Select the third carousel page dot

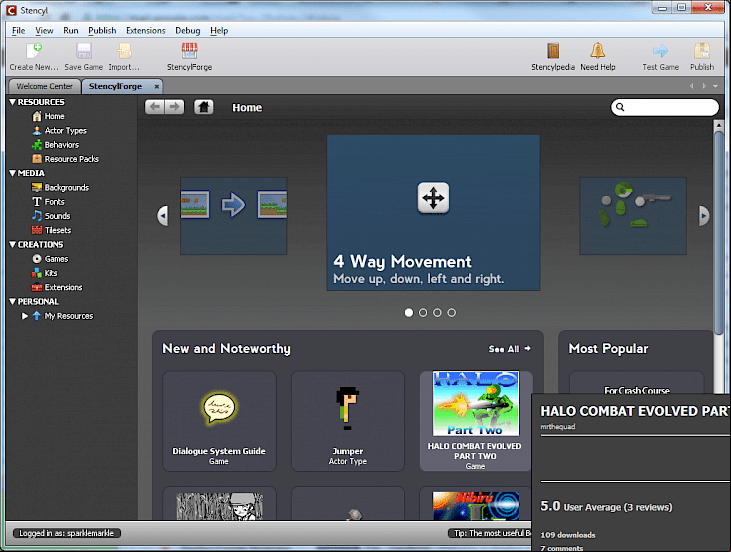point(437,313)
